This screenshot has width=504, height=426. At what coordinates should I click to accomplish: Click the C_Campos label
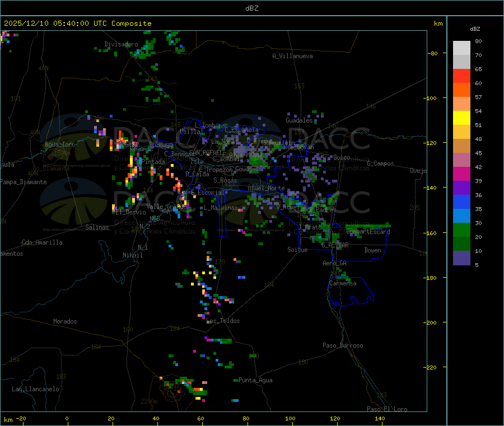(x=381, y=163)
